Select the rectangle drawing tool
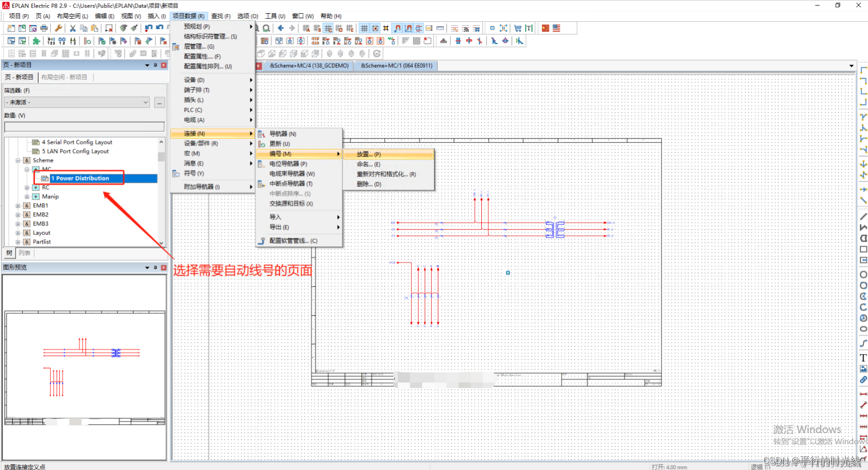The image size is (868, 470). pyautogui.click(x=863, y=249)
